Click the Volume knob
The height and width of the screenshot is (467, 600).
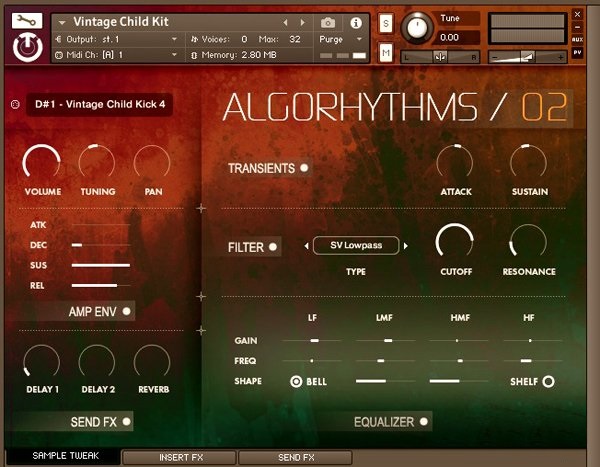pos(42,163)
